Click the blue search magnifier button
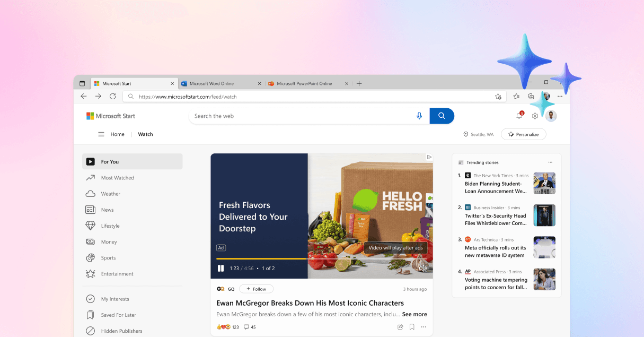The height and width of the screenshot is (337, 644). pos(442,116)
